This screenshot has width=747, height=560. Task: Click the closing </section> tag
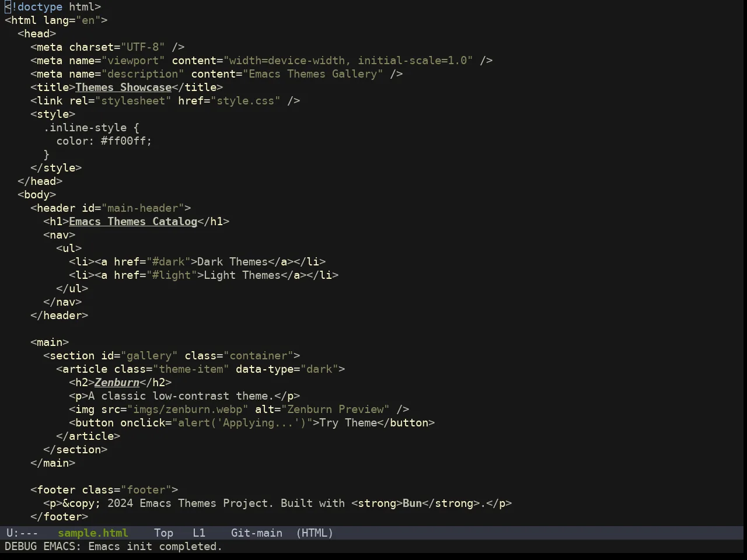coord(75,450)
